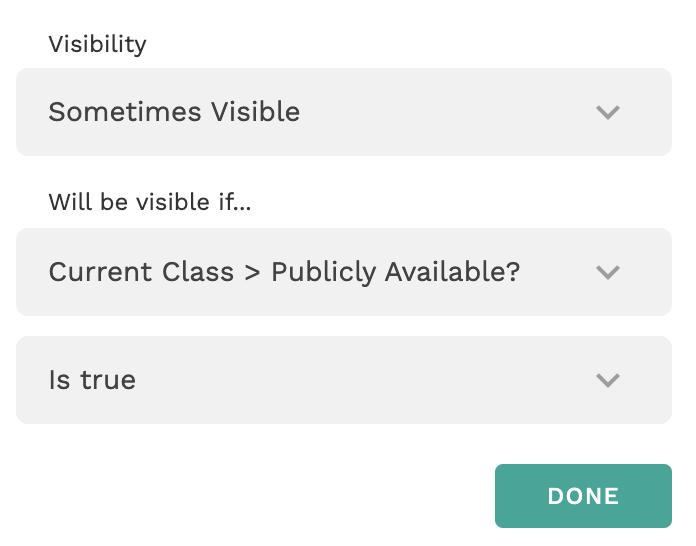Screen dimensions: 696x546
Task: Open the Current Class > Publicly Available? dropdown
Action: (343, 272)
